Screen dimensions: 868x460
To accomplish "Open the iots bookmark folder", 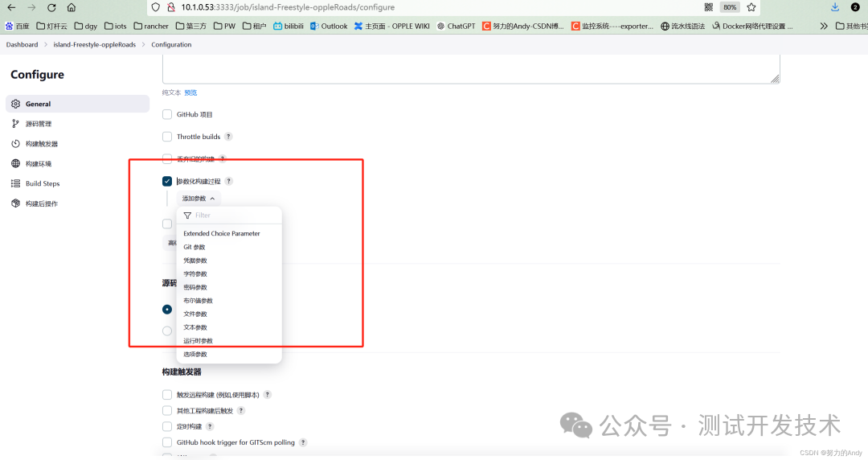I will [x=116, y=26].
